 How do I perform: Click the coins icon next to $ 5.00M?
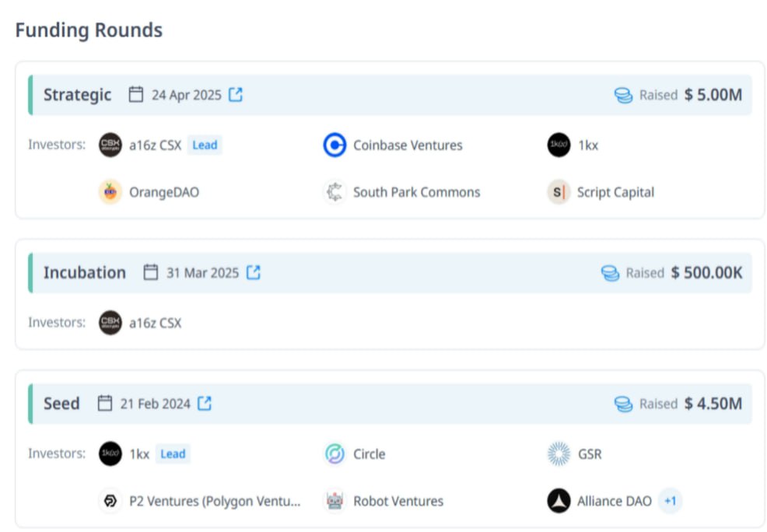[x=624, y=95]
